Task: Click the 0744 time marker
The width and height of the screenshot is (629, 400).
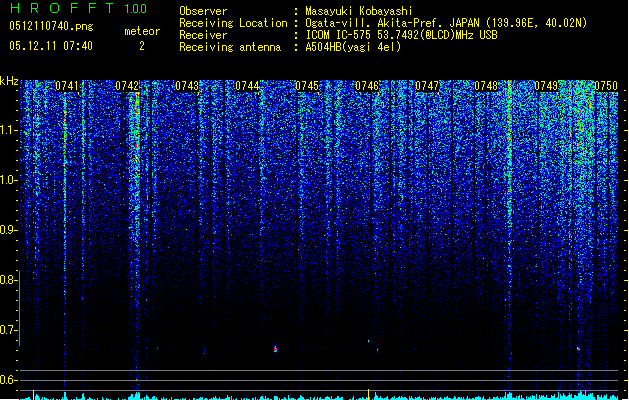Action: tap(247, 86)
